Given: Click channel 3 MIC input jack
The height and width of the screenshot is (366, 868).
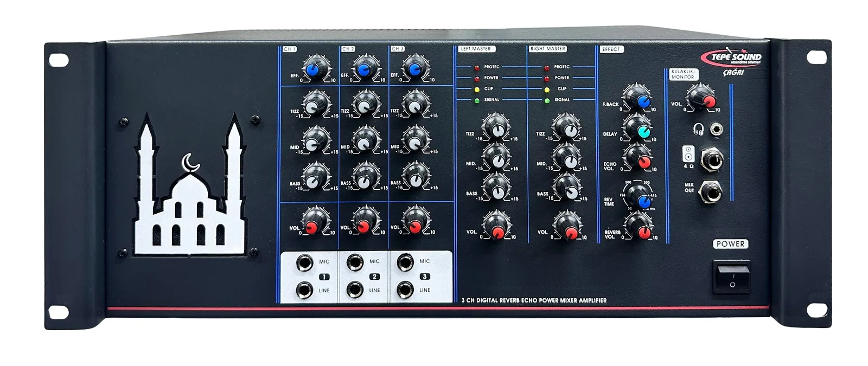Looking at the screenshot, I should tap(405, 262).
